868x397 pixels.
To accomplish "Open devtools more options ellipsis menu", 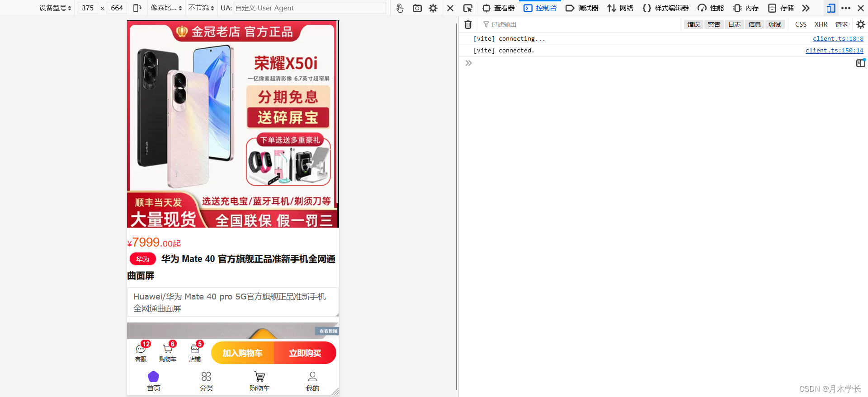I will tap(846, 8).
